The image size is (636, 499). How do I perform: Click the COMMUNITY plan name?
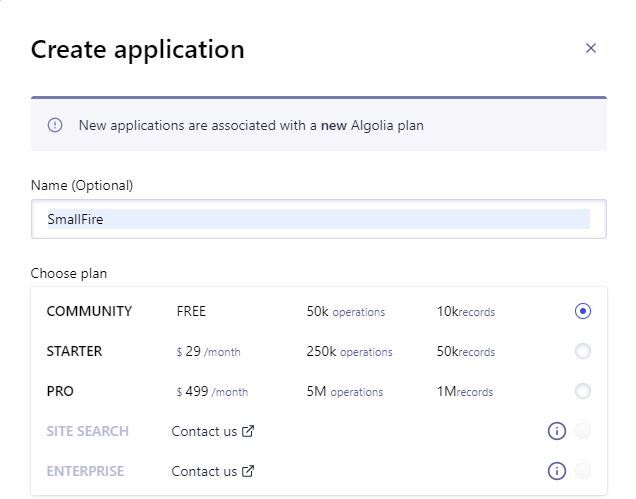pyautogui.click(x=89, y=311)
